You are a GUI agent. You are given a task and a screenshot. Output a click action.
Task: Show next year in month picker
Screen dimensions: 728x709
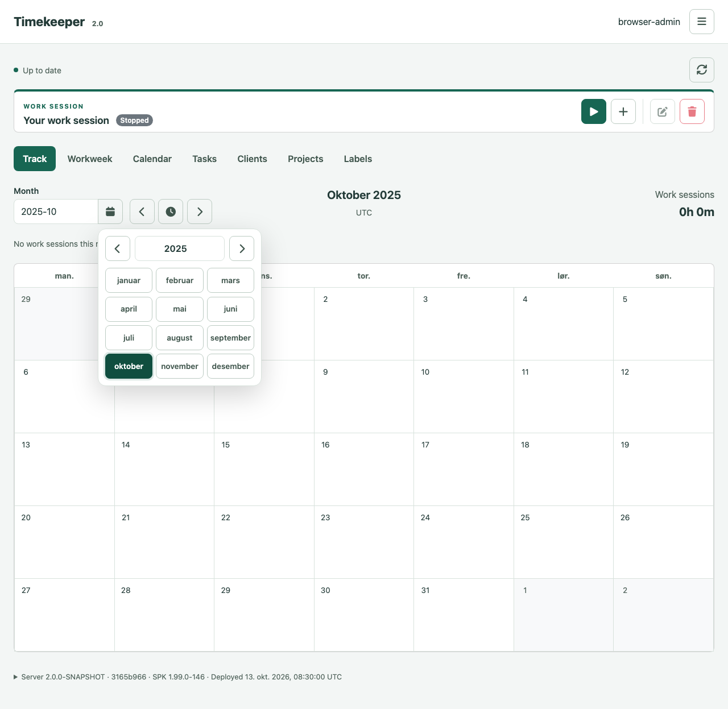242,248
